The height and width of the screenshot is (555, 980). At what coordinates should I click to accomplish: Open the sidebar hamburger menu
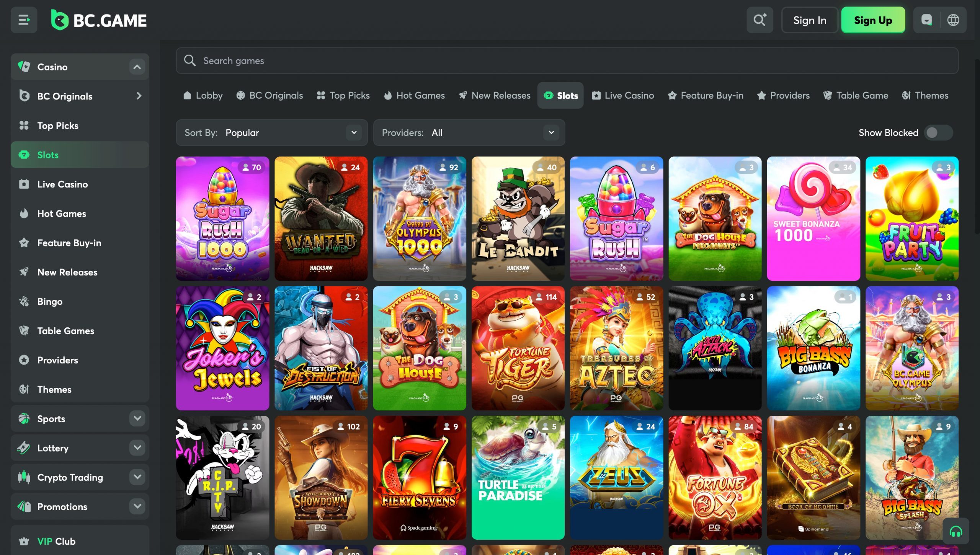[x=24, y=20]
